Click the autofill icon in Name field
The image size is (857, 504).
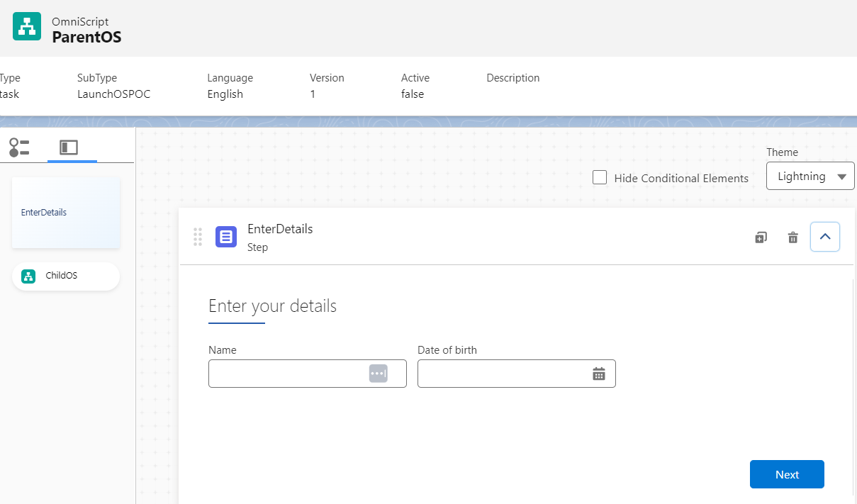click(379, 374)
